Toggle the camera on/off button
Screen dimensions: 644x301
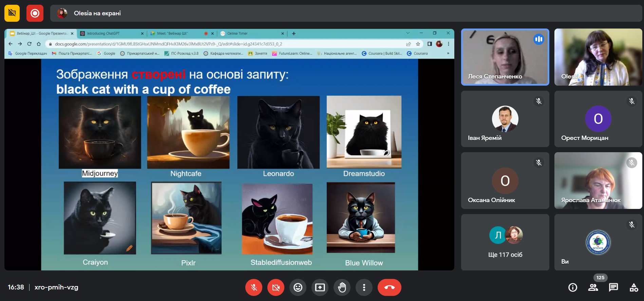(276, 287)
